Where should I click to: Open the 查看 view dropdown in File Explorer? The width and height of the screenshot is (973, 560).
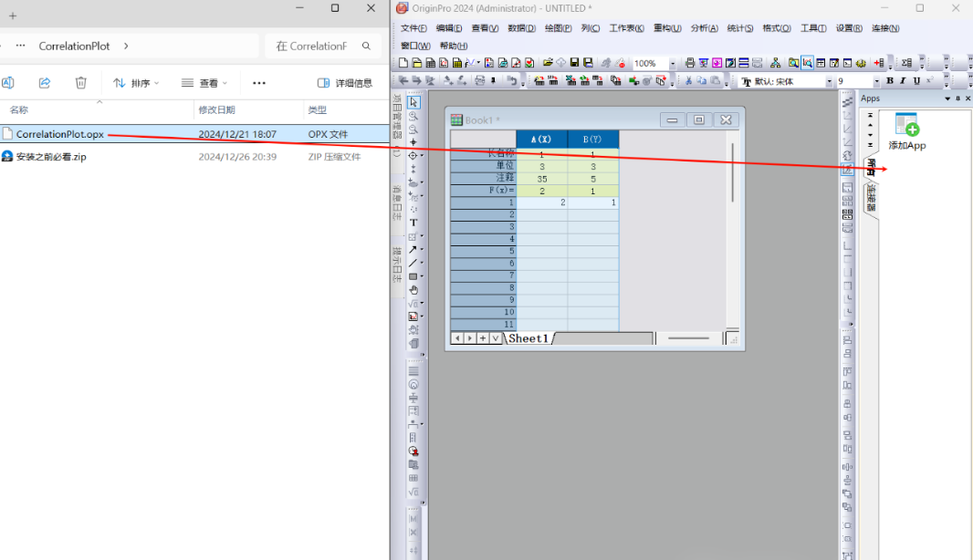(x=204, y=82)
